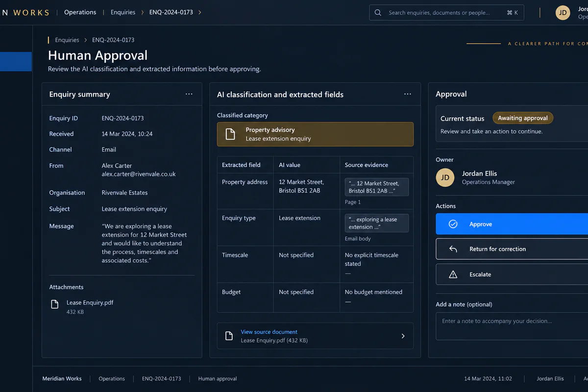Click Enquiry ID value ENQ-2024-0173 in summary

click(x=122, y=118)
